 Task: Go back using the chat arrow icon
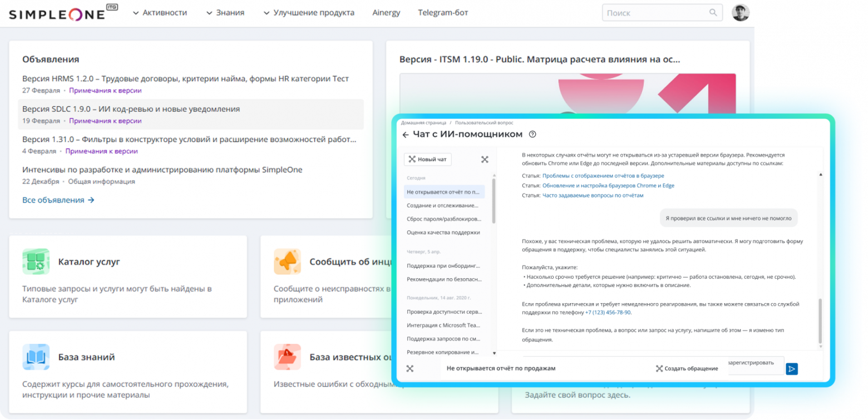405,134
